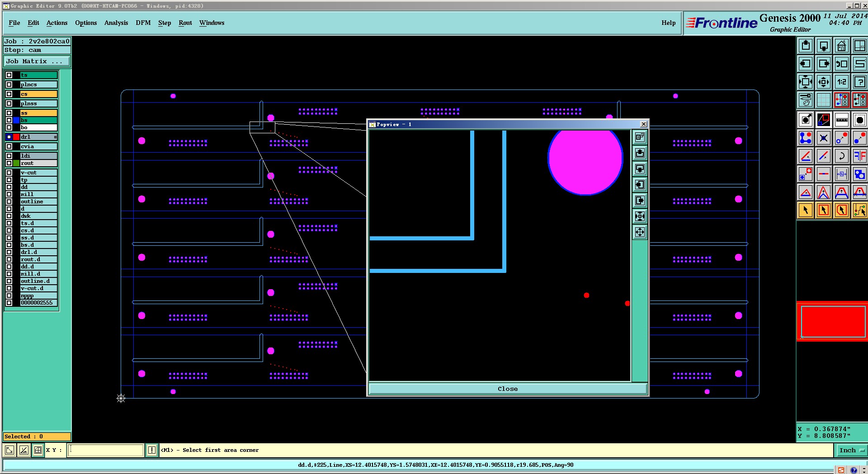This screenshot has height=474, width=868.
Task: Click the orange S tray icon
Action: point(841,470)
